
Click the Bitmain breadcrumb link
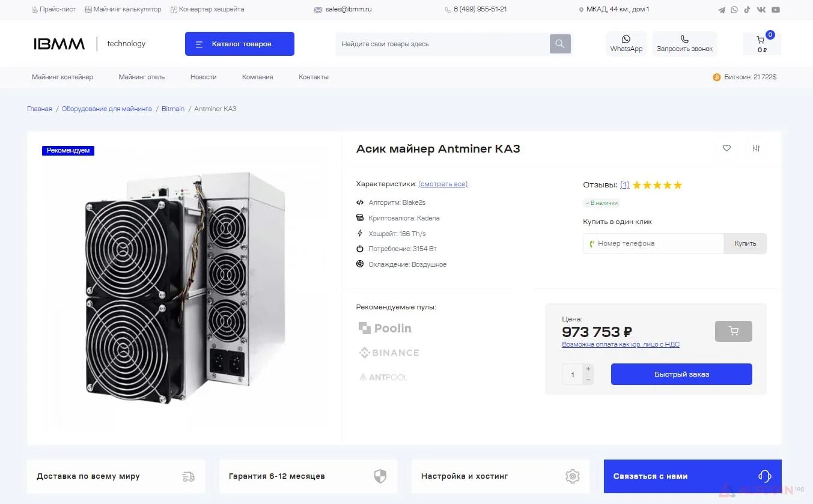click(173, 109)
